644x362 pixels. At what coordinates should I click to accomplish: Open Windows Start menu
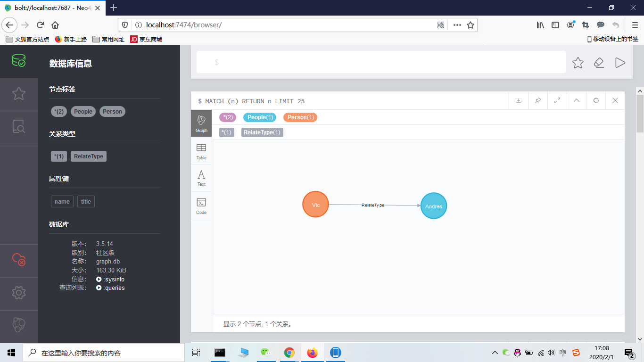click(11, 353)
